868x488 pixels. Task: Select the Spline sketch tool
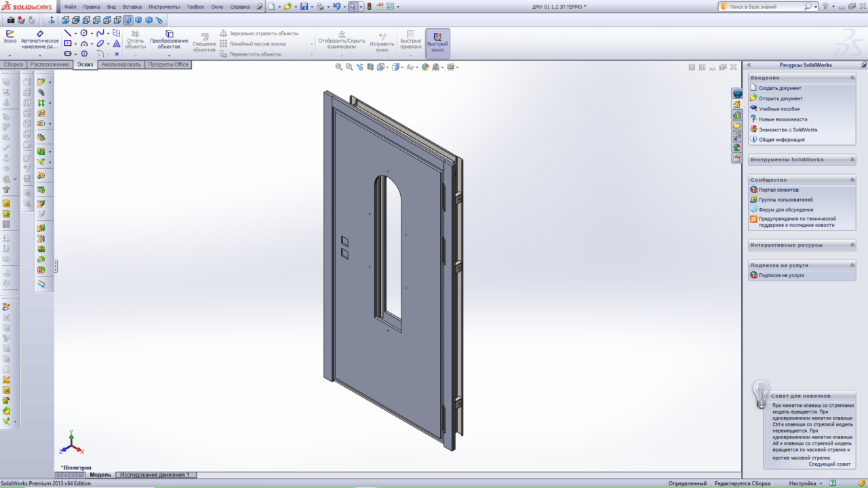100,33
